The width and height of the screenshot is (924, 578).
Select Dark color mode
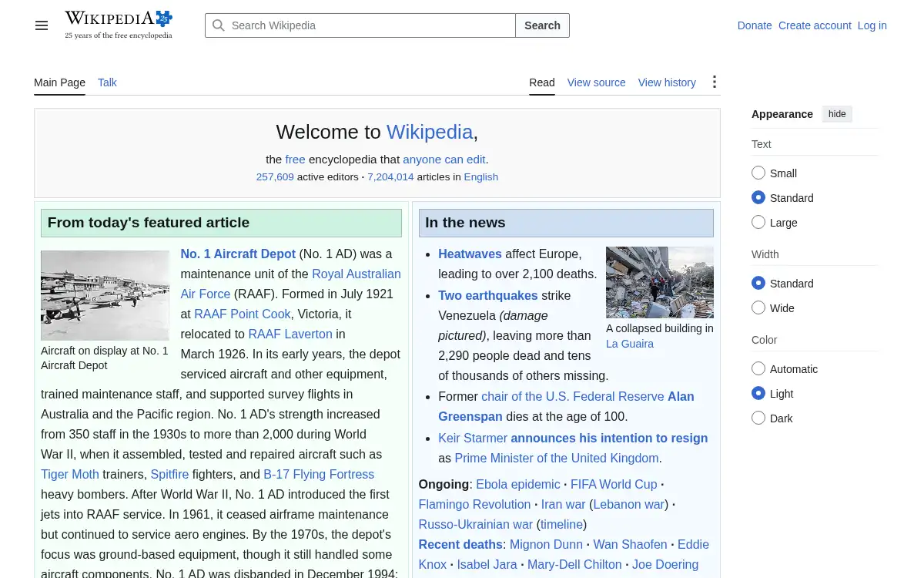(x=758, y=418)
